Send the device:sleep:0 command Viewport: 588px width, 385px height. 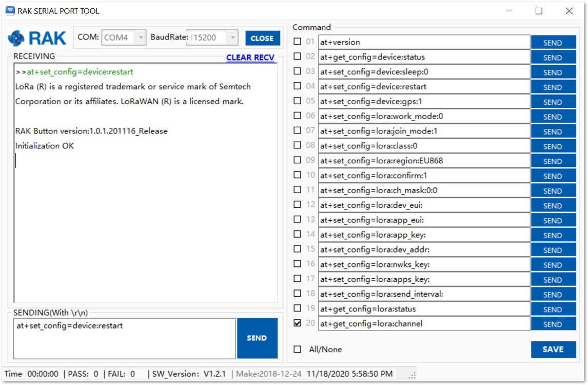pos(553,72)
